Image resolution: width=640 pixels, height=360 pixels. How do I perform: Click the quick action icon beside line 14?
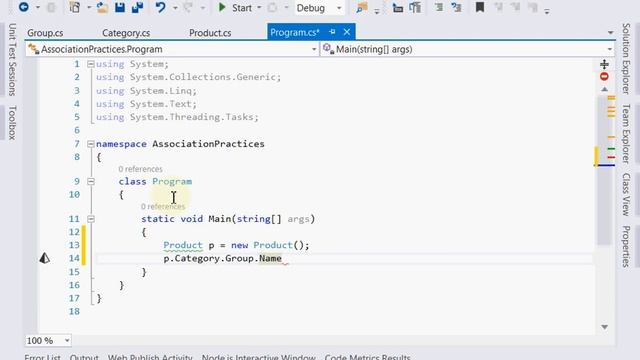(44, 258)
